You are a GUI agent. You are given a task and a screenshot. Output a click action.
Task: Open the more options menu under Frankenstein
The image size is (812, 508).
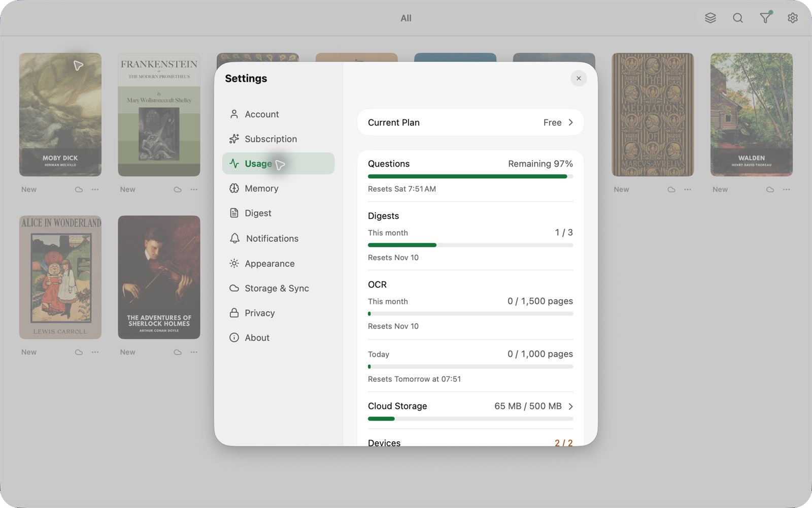coord(194,189)
